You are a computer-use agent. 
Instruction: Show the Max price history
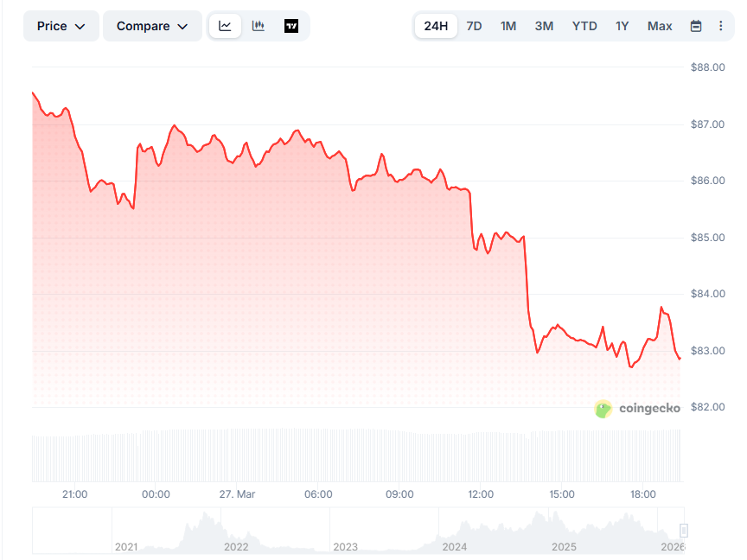(x=660, y=26)
